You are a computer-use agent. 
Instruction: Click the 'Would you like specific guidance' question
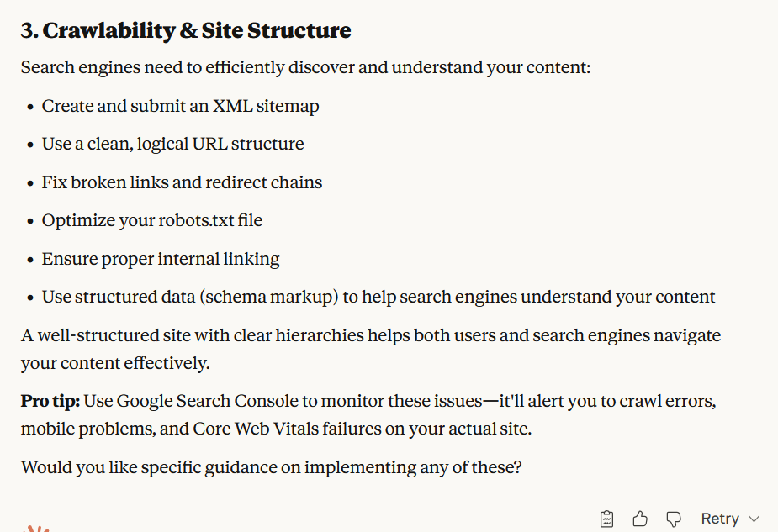271,466
